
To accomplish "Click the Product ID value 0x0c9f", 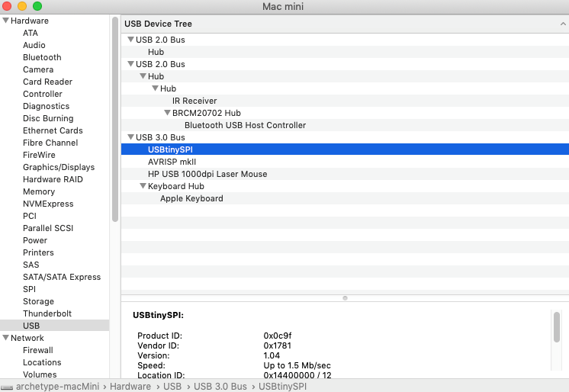I will point(278,336).
